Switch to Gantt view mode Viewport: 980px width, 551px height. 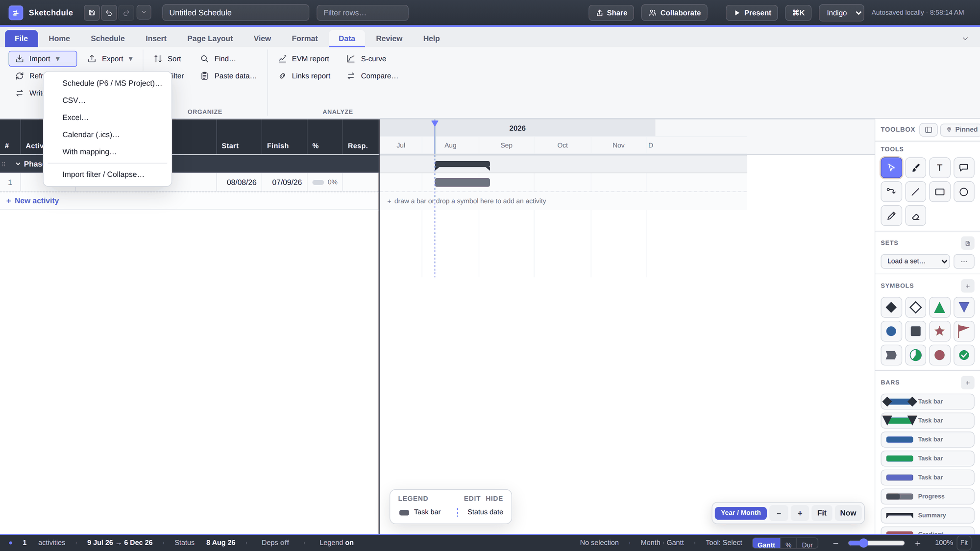point(766,545)
